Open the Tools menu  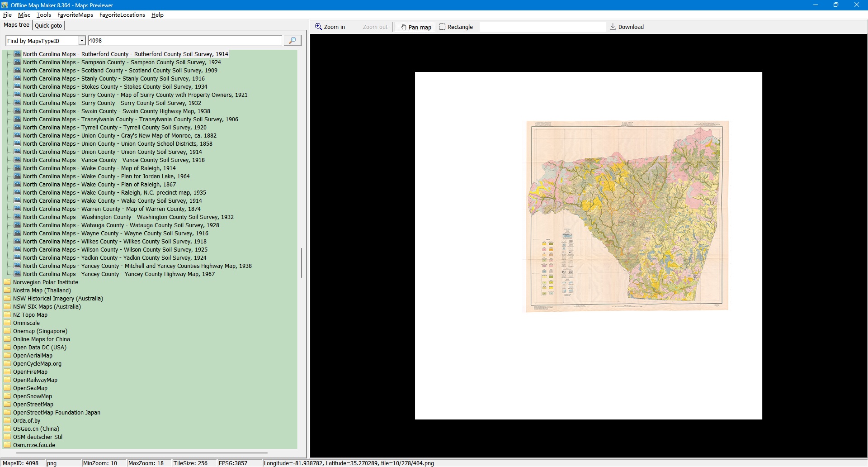(43, 15)
